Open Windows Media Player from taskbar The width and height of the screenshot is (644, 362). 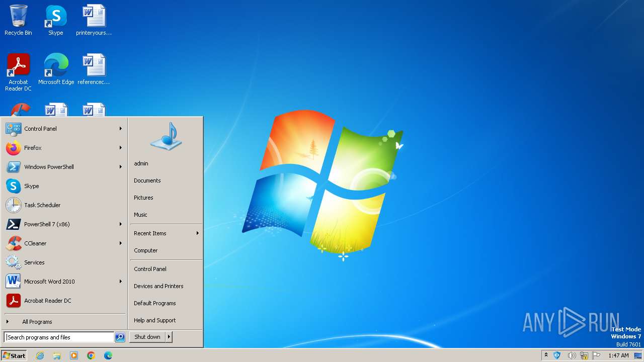pos(74,355)
